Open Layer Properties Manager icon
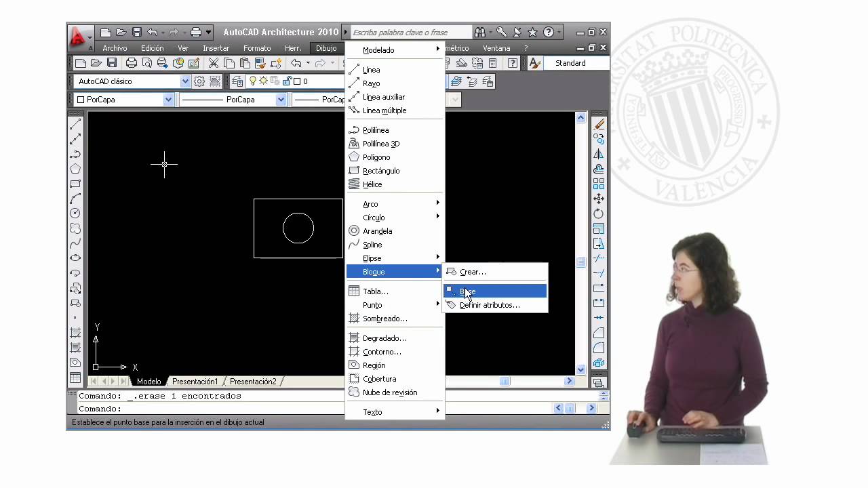The height and width of the screenshot is (488, 868). click(237, 81)
